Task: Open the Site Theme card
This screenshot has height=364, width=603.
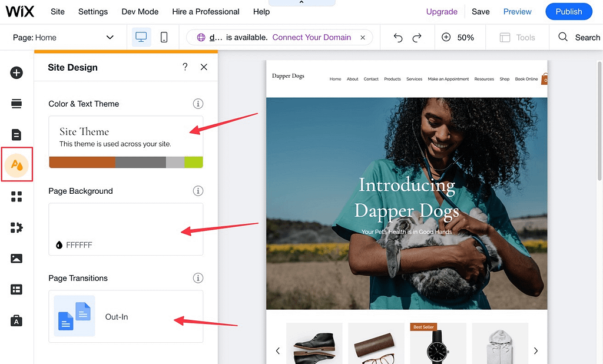Action: pyautogui.click(x=126, y=142)
